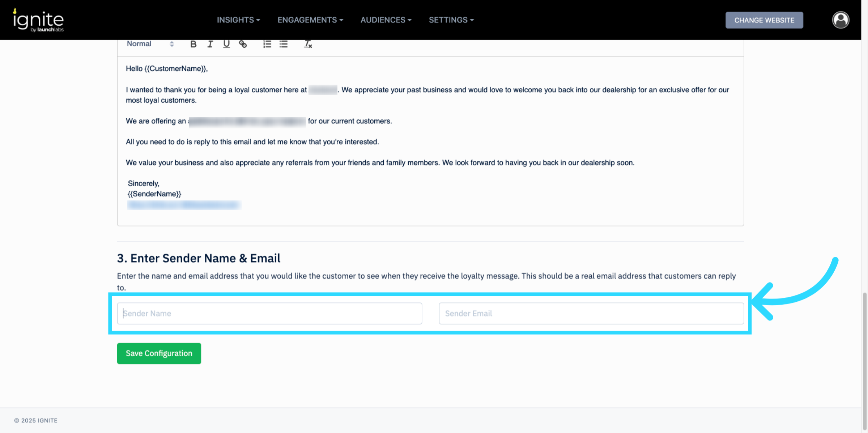The image size is (868, 433).
Task: Click the Change Website button
Action: tap(764, 20)
